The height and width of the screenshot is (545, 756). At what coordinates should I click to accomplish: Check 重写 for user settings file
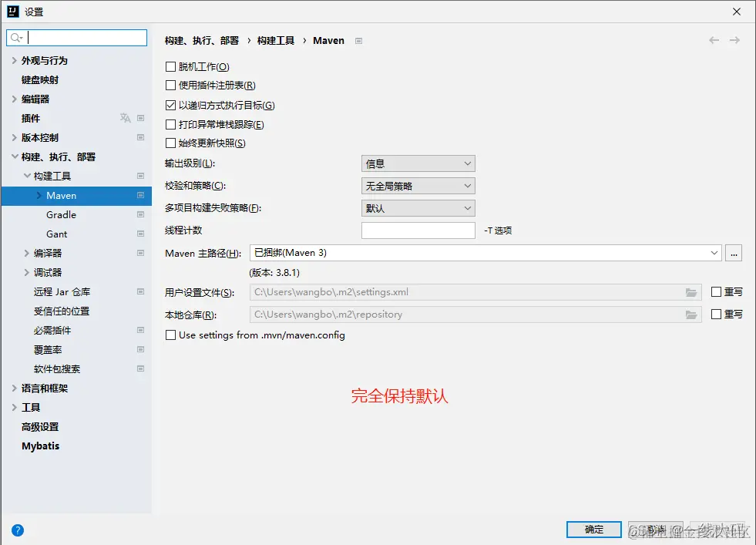point(717,292)
